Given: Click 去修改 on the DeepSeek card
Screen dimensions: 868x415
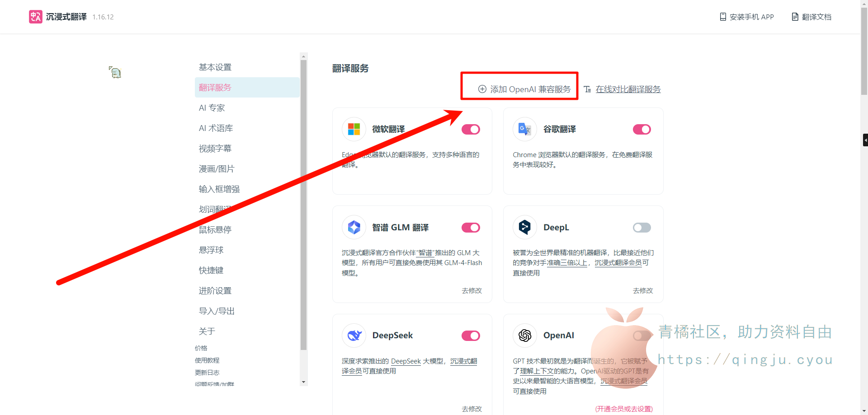Looking at the screenshot, I should [472, 409].
